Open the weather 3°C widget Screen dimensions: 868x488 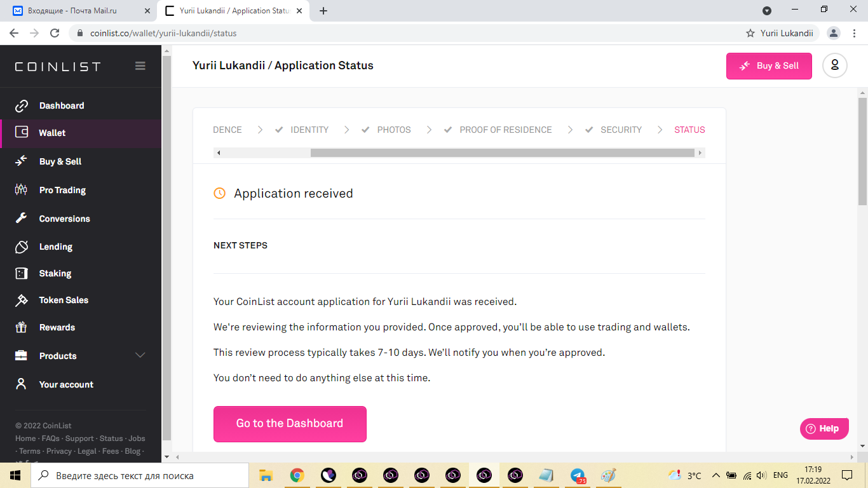click(684, 475)
